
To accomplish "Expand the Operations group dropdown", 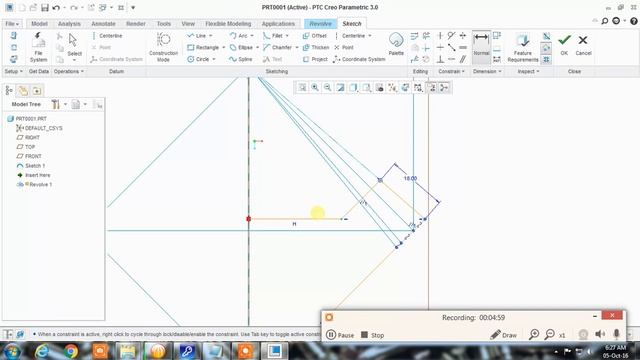I will (69, 71).
